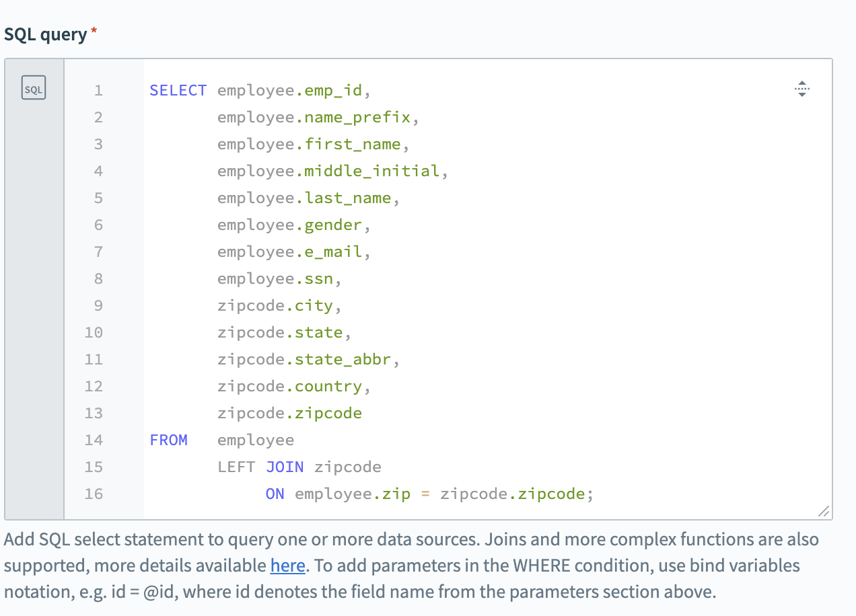Image resolution: width=856 pixels, height=616 pixels.
Task: Click the SQL language badge icon
Action: 33,88
